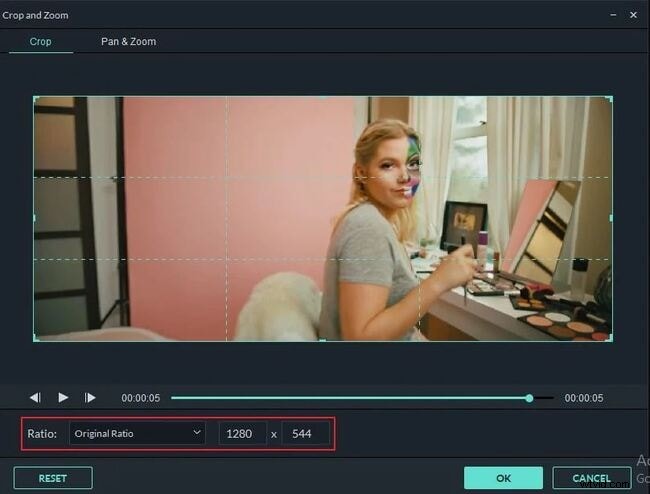Click the right-edge crop handle
The image size is (650, 494).
(611, 218)
